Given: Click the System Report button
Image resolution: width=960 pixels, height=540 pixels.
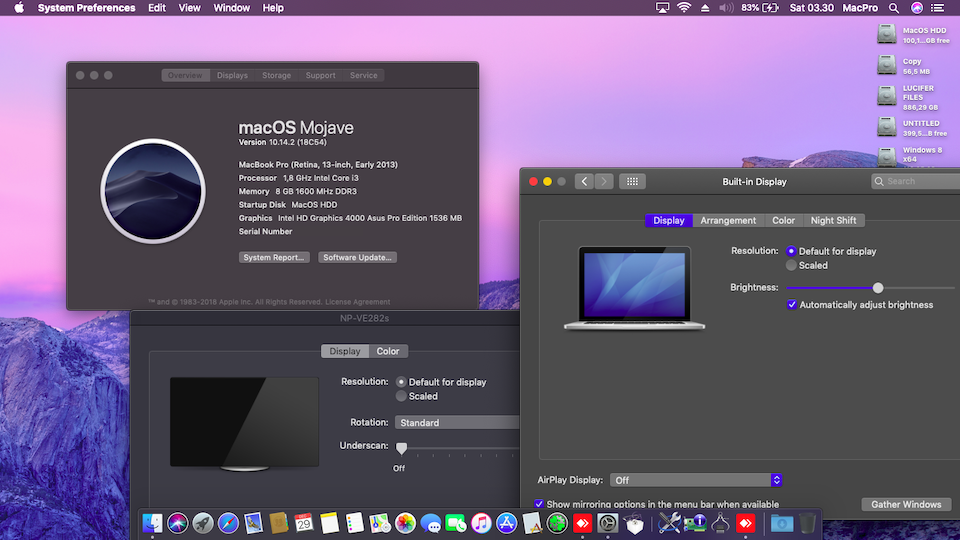Looking at the screenshot, I should click(x=274, y=257).
